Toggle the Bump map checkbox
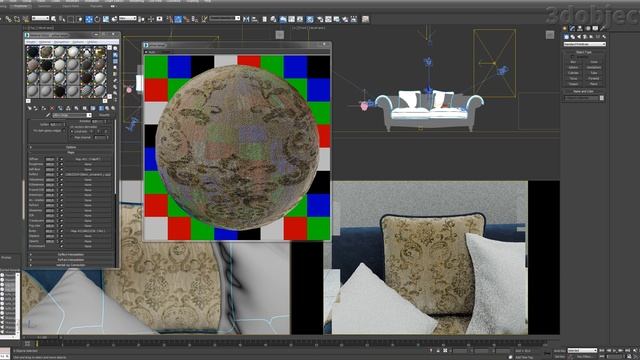 pyautogui.click(x=62, y=231)
